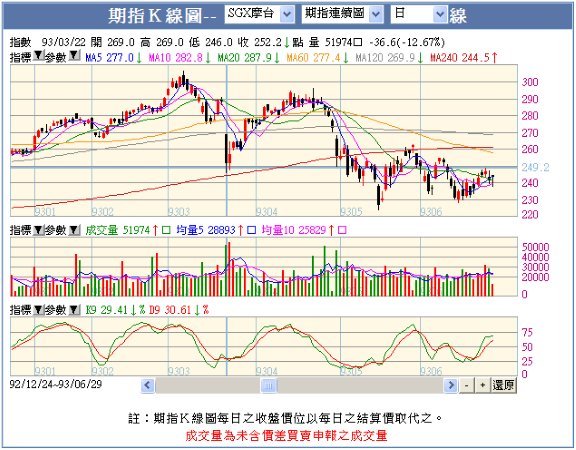The image size is (576, 450).
Task: Expand the 期指連續圖 chart type dropdown
Action: pos(342,14)
